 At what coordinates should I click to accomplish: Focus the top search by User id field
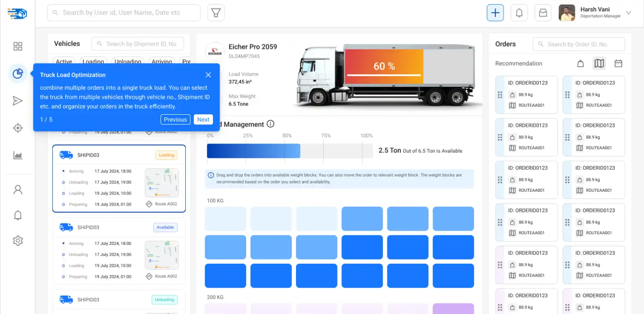click(x=124, y=13)
